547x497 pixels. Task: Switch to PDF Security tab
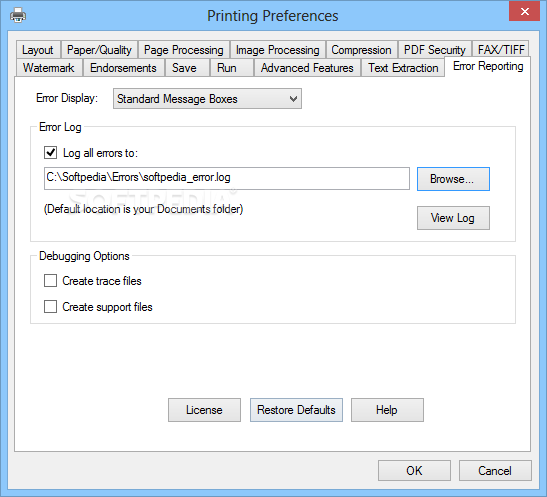click(x=435, y=50)
